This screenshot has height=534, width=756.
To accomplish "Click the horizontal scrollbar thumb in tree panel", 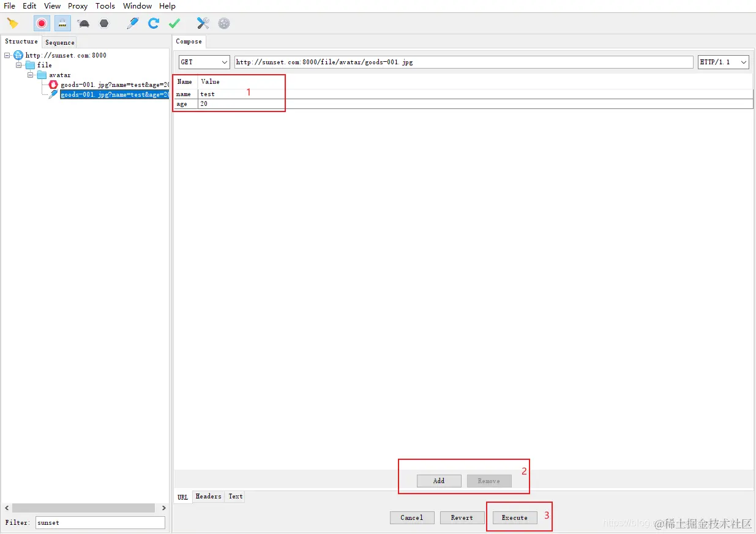I will 83,508.
